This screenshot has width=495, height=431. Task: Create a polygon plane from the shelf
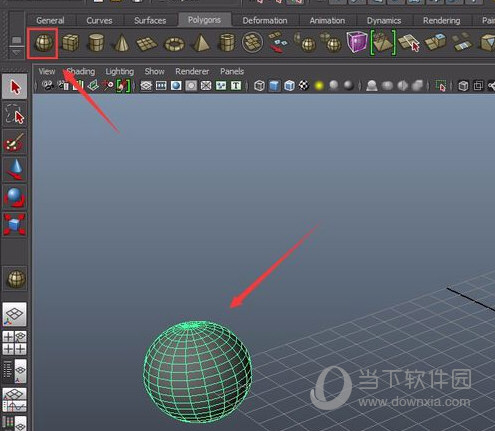(x=147, y=44)
